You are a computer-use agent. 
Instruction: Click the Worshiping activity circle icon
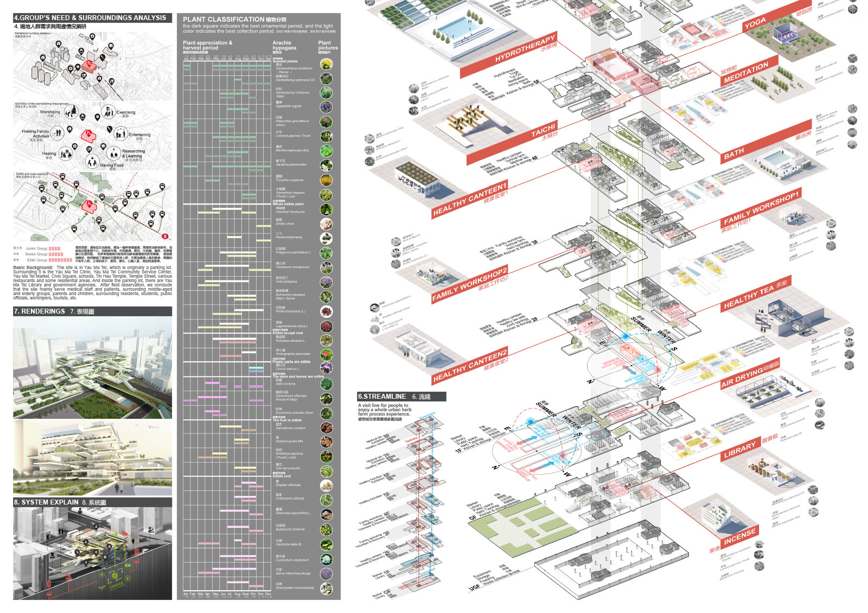pos(71,112)
